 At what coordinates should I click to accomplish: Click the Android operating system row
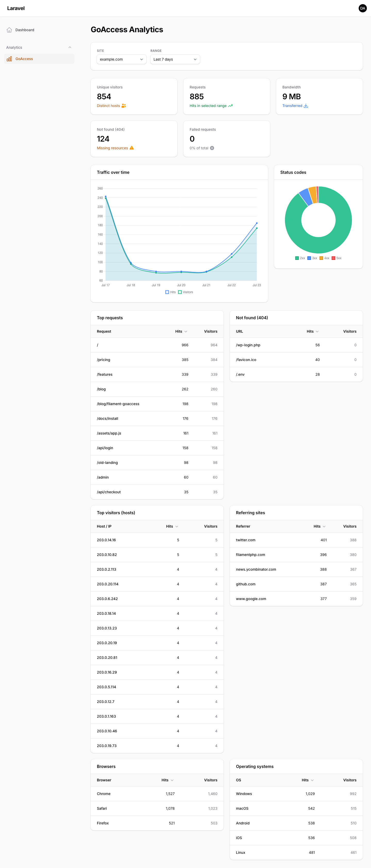(x=296, y=823)
